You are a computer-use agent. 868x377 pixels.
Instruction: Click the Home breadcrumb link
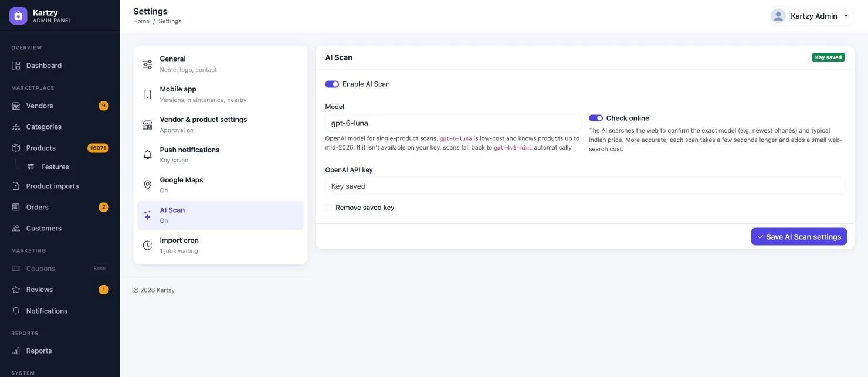click(x=141, y=21)
